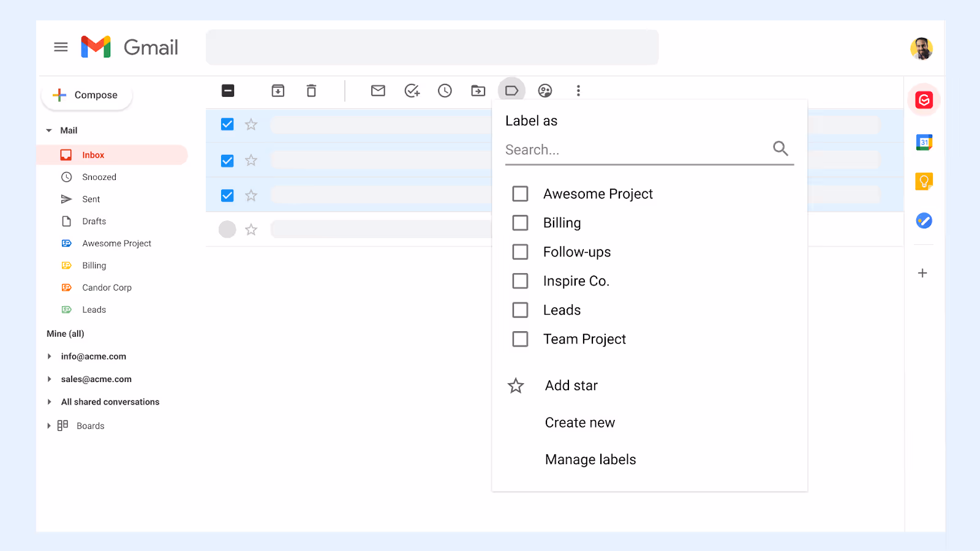
Task: Open the emoji-style assign icon in toolbar
Action: (545, 91)
